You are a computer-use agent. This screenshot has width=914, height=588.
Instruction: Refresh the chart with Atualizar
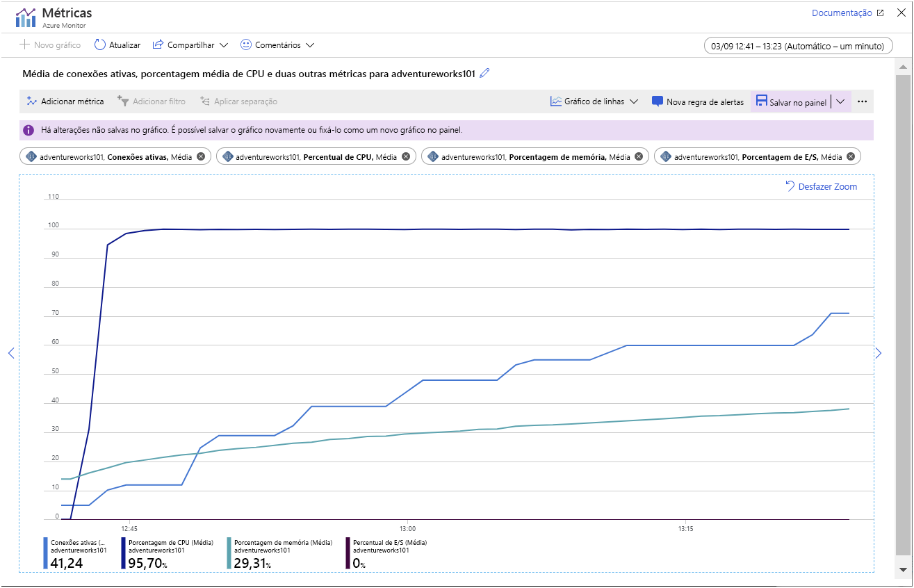[117, 44]
